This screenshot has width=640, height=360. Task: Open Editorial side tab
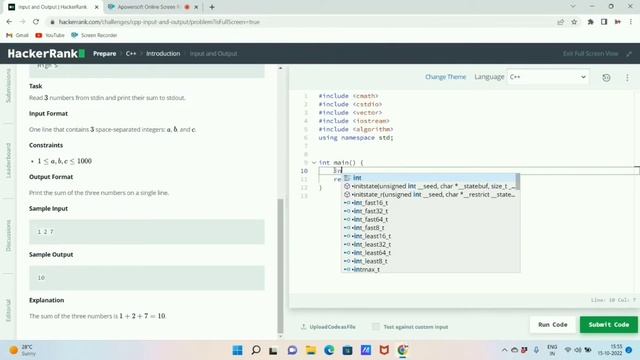8,310
